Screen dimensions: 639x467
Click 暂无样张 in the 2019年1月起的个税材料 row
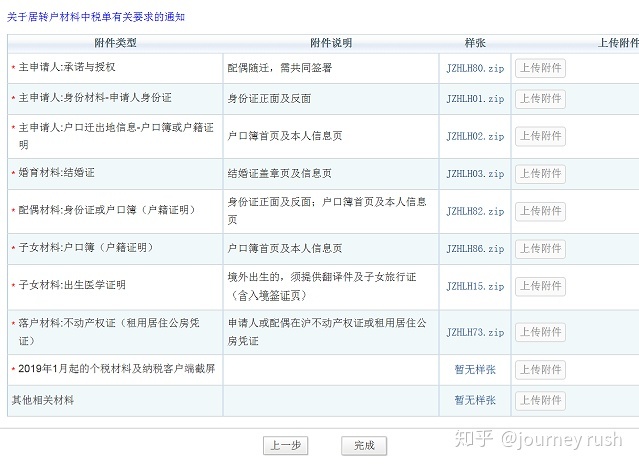475,370
